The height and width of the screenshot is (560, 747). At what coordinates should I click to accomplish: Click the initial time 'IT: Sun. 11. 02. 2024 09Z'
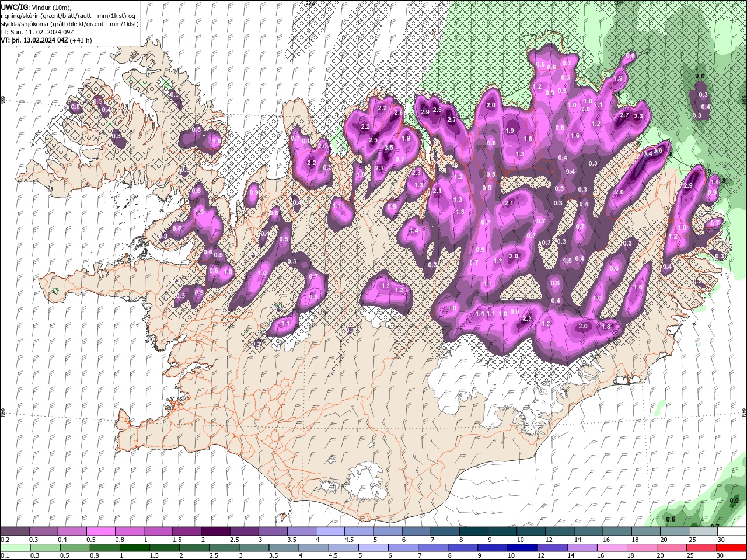(x=37, y=32)
